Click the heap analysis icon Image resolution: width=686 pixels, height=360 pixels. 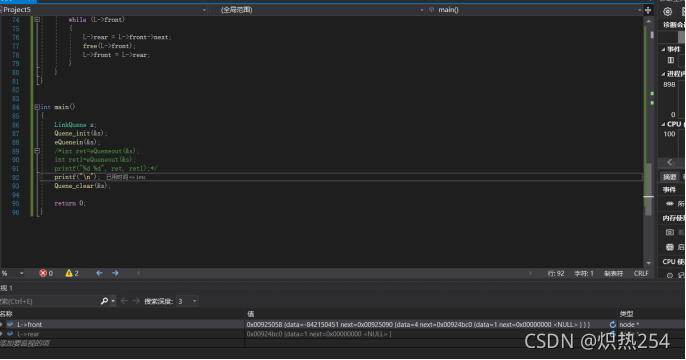(669, 247)
